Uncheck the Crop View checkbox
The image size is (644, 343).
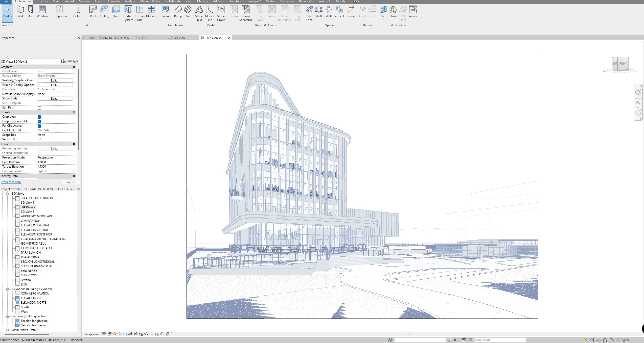[39, 117]
